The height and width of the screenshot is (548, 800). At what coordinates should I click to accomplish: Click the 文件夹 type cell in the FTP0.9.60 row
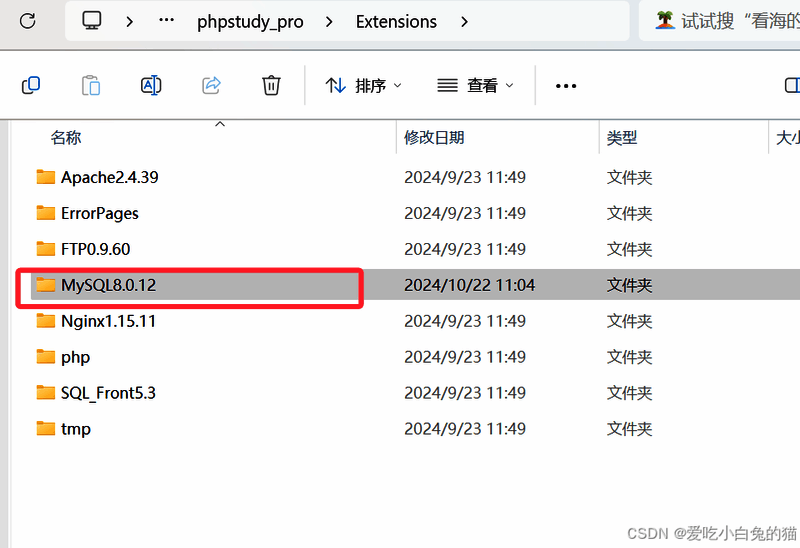coord(630,249)
